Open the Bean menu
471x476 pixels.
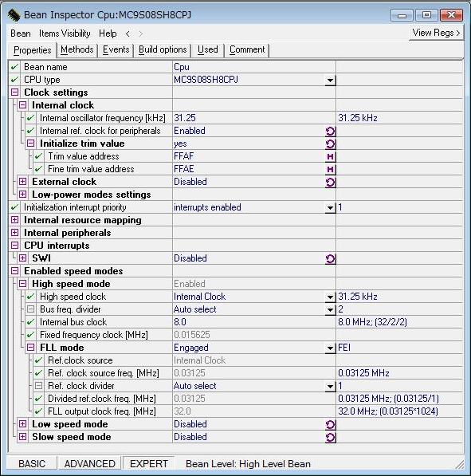pos(21,33)
